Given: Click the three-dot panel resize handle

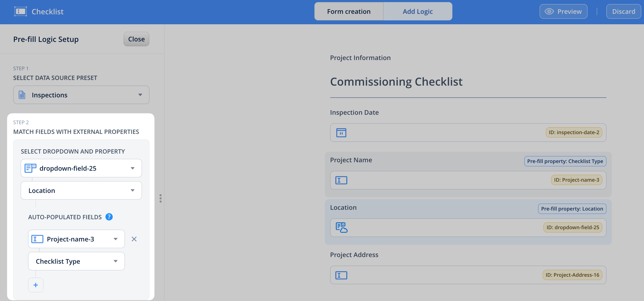Looking at the screenshot, I should pos(160,198).
